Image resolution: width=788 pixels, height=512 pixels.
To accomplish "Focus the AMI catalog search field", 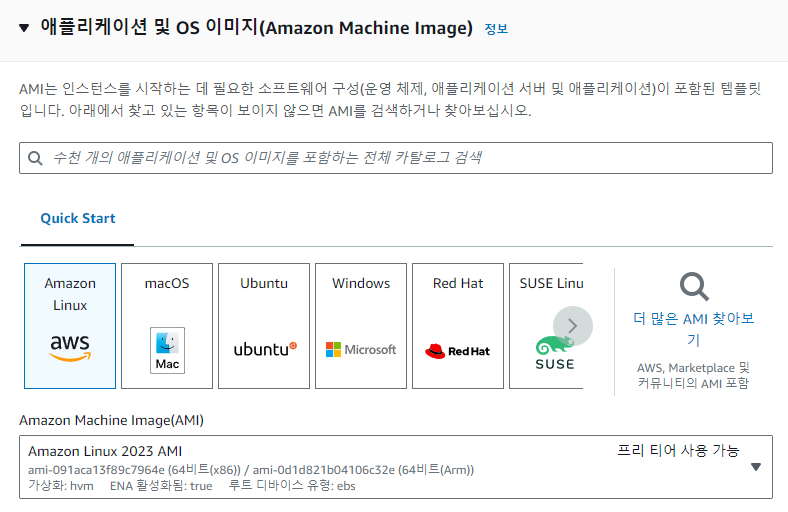I will click(x=396, y=158).
